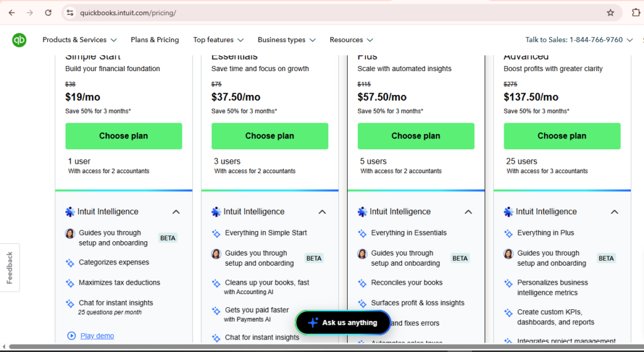Click '25 questions per month' text
This screenshot has height=352, width=644.
[109, 312]
